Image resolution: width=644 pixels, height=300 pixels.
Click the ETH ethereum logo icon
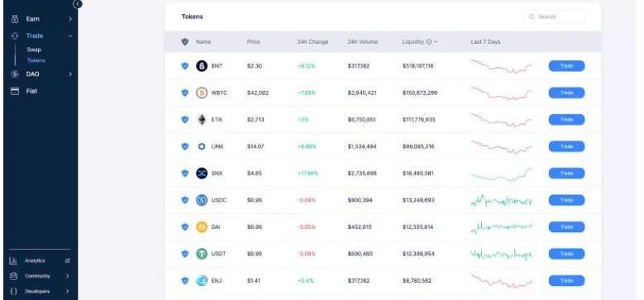tap(202, 120)
